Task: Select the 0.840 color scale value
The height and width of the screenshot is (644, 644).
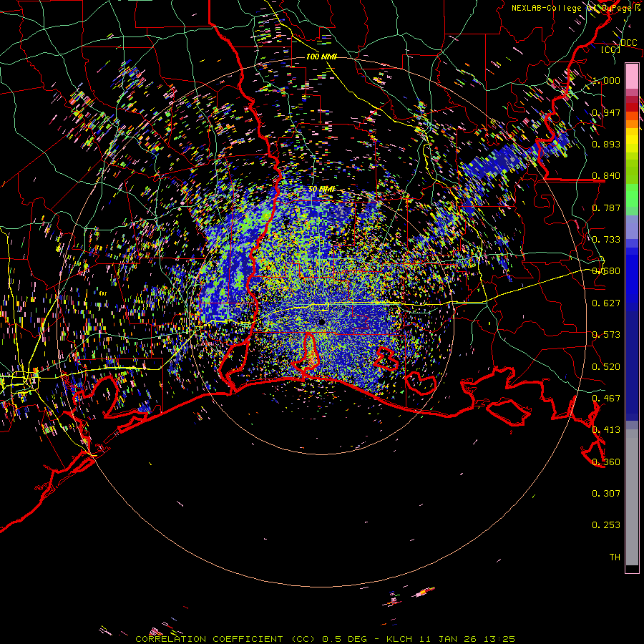Action: click(606, 176)
